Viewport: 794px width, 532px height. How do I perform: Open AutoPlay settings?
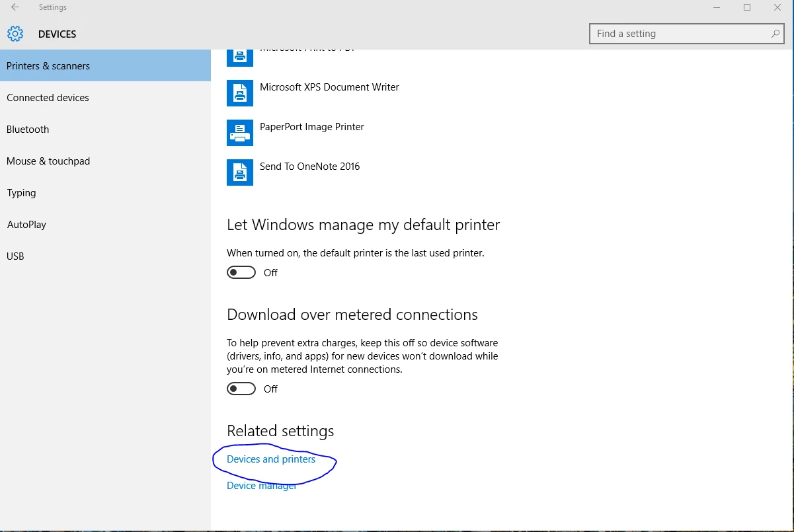coord(105,225)
